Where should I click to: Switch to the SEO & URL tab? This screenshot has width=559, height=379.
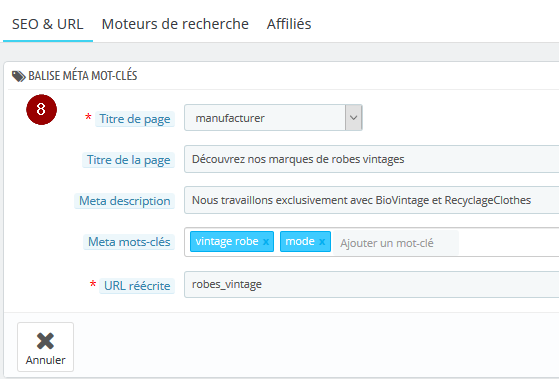tap(48, 24)
